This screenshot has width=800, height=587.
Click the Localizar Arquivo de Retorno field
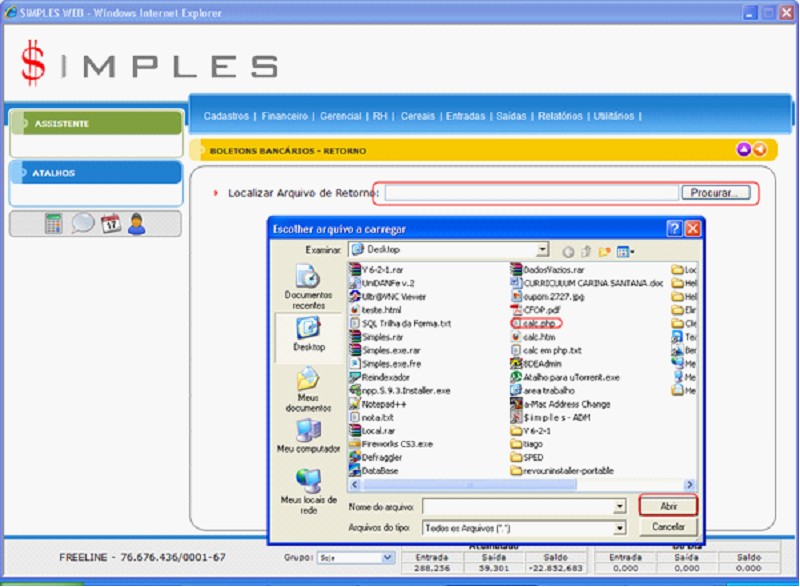532,193
